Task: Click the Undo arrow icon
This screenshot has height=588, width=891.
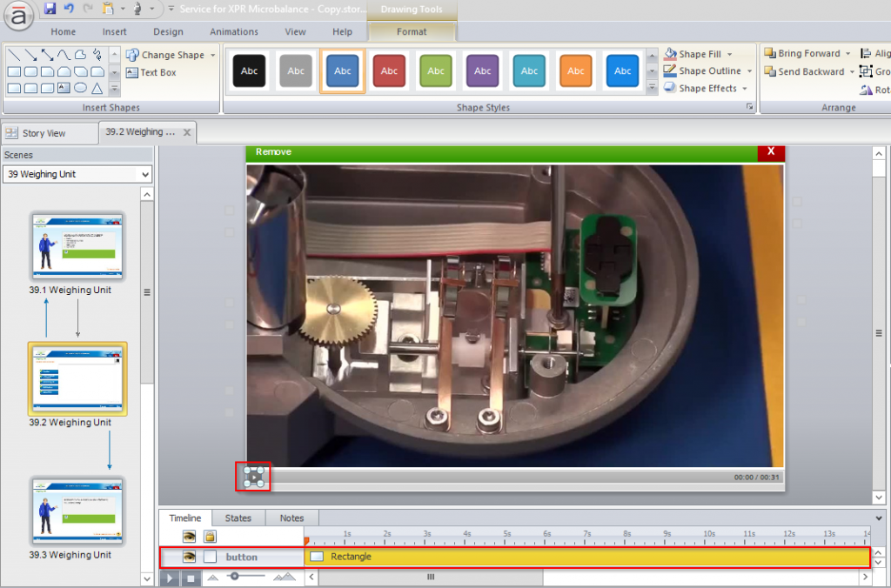Action: pos(69,9)
